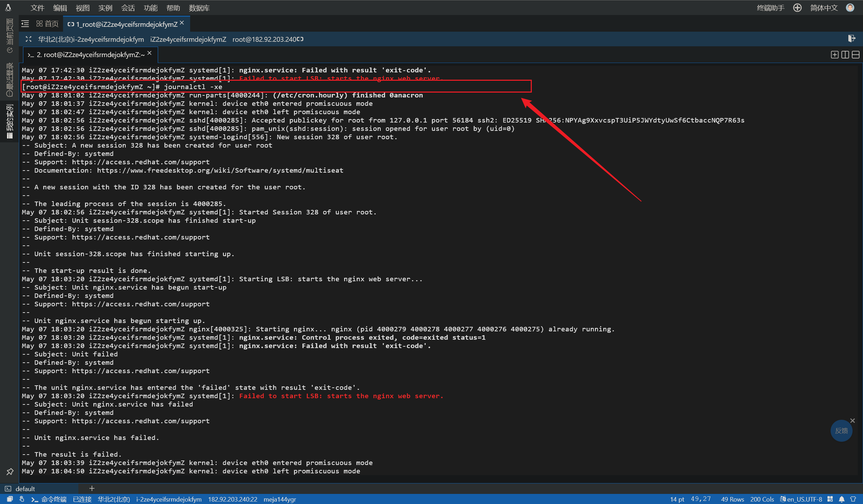Click the grid layout icon in status bar
Image resolution: width=863 pixels, height=504 pixels.
click(830, 499)
